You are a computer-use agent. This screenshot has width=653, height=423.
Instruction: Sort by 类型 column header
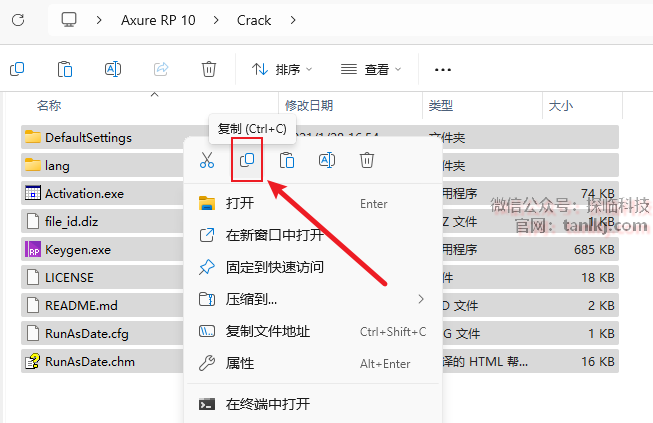pyautogui.click(x=441, y=105)
